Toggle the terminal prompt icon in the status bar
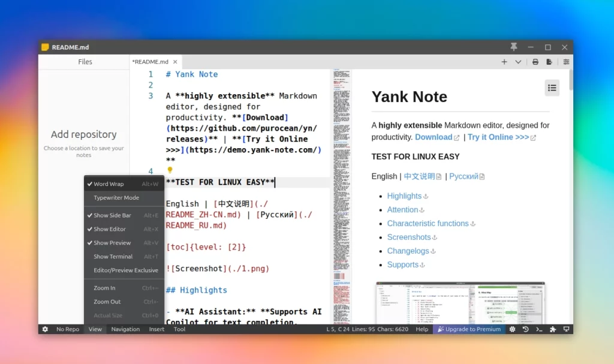This screenshot has height=364, width=614. click(539, 329)
